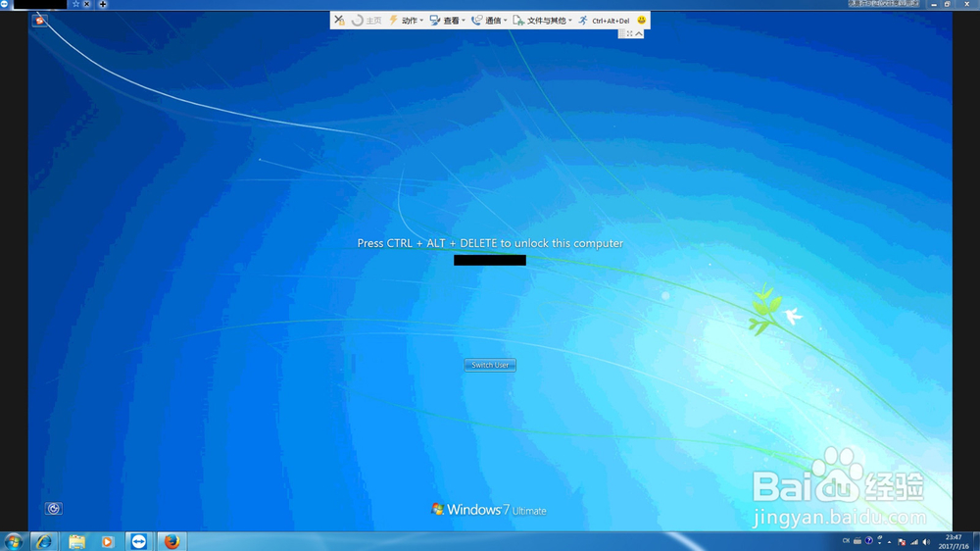The width and height of the screenshot is (980, 551).
Task: Open the 通信 communication menu
Action: (x=489, y=21)
